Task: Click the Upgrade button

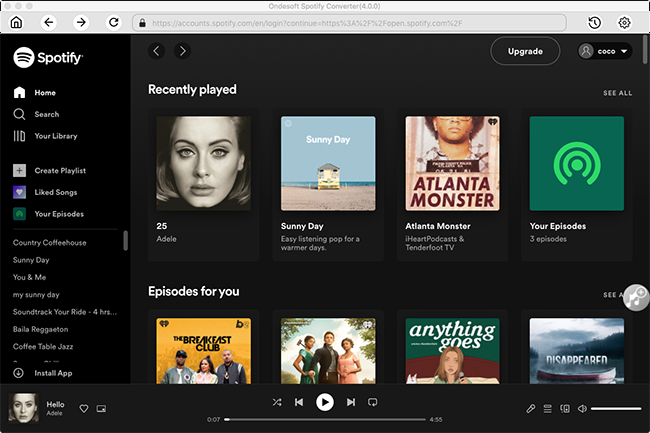Action: 525,51
